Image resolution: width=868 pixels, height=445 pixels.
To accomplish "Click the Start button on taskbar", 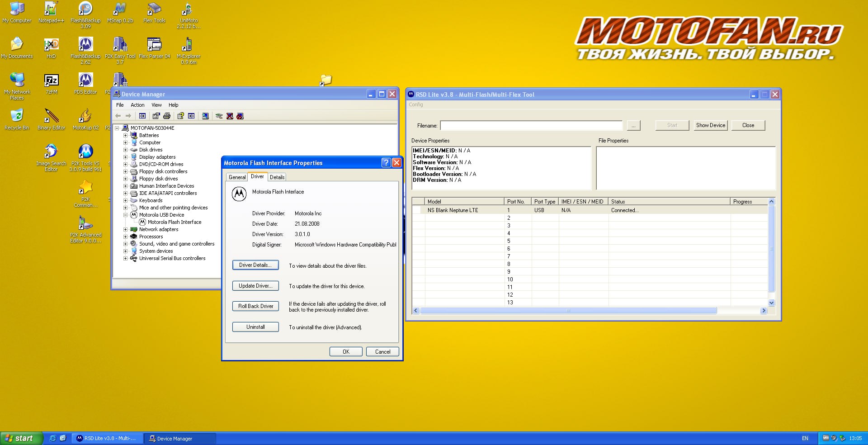I will tap(21, 438).
